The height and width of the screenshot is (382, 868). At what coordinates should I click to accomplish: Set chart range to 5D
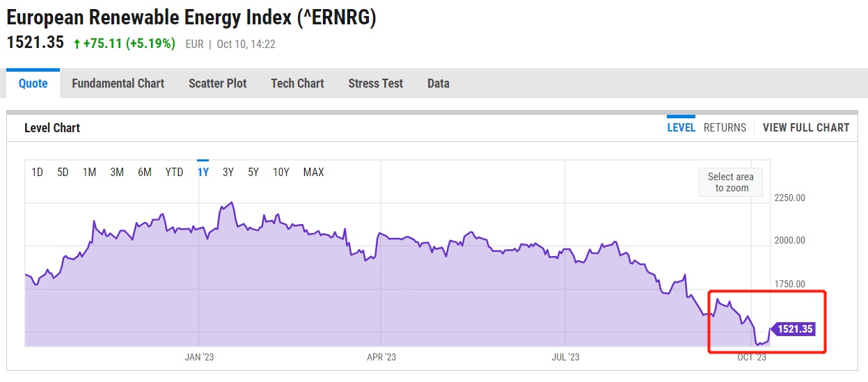63,172
